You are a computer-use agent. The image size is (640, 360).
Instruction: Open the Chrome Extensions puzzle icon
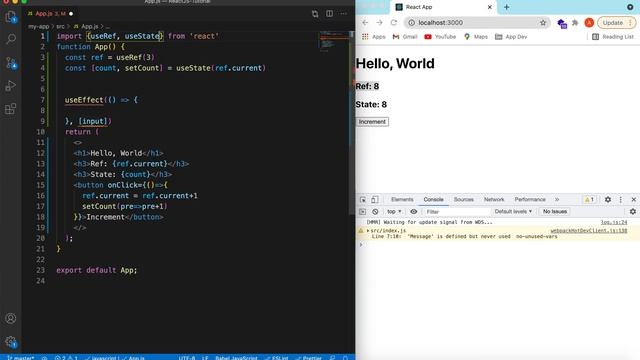pyautogui.click(x=575, y=23)
